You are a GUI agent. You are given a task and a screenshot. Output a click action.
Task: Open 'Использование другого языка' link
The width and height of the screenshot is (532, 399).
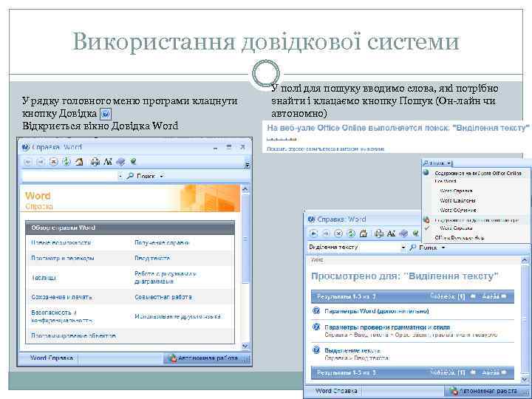pos(177,316)
